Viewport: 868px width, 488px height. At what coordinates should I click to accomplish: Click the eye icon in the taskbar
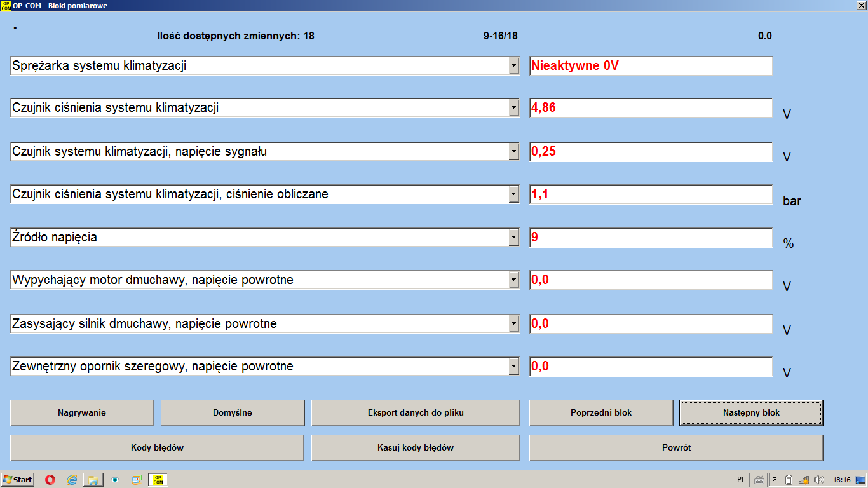[x=115, y=480]
